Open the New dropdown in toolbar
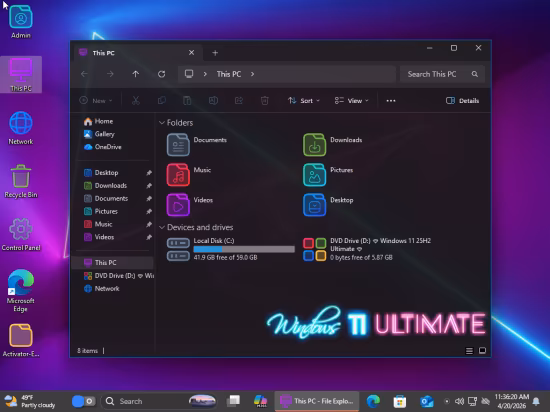This screenshot has width=550, height=412. pos(96,101)
